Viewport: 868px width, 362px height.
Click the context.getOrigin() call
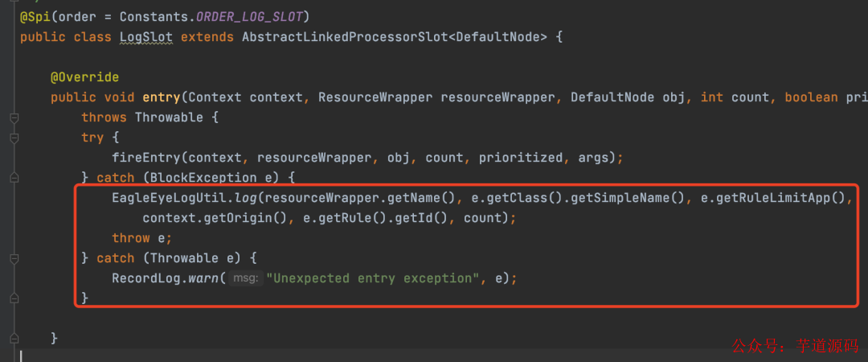(x=215, y=218)
